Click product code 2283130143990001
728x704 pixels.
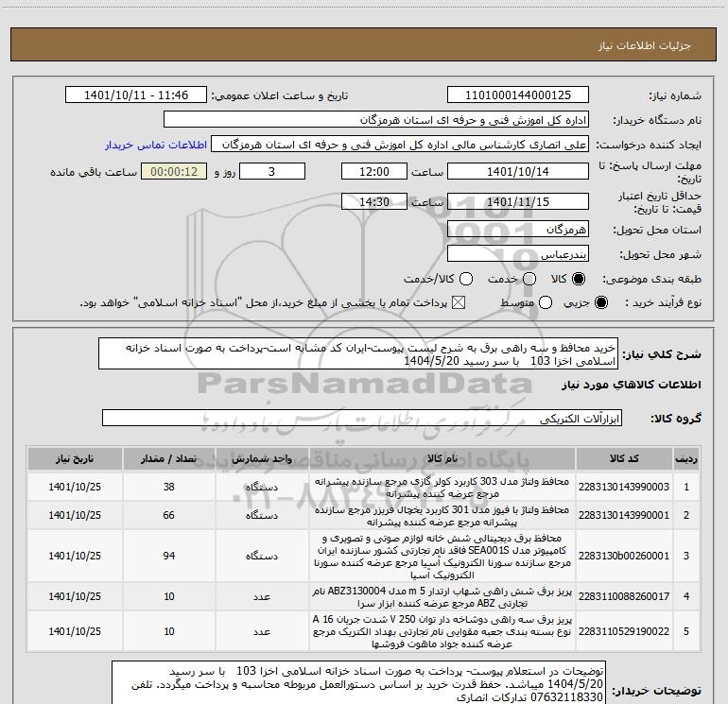click(624, 515)
